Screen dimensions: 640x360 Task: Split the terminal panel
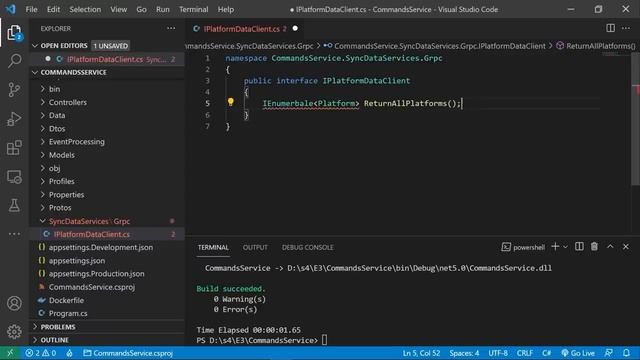(x=579, y=247)
